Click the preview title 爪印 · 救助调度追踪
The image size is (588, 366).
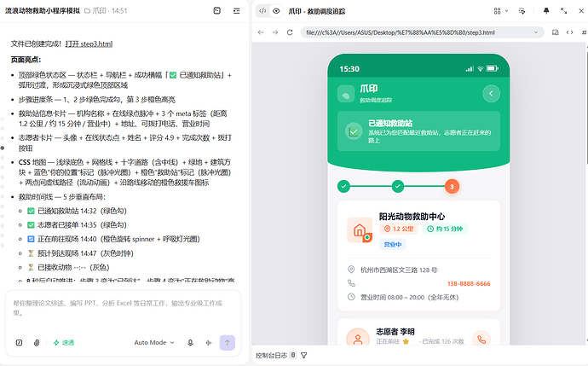(x=317, y=11)
